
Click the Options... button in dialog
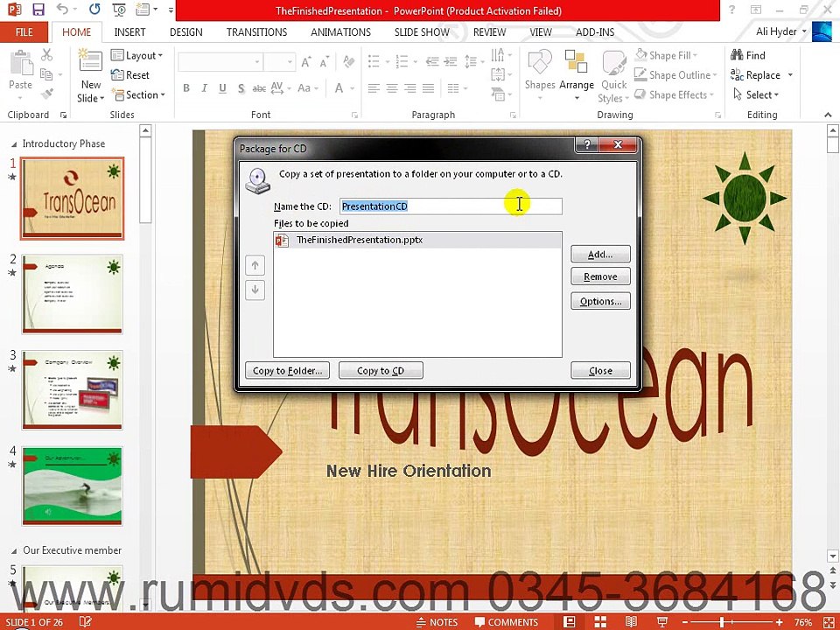600,301
